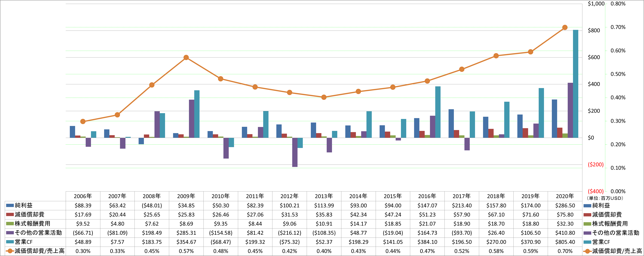Click the $285.31 cell for 2009
This screenshot has width=644, height=256.
[x=186, y=233]
